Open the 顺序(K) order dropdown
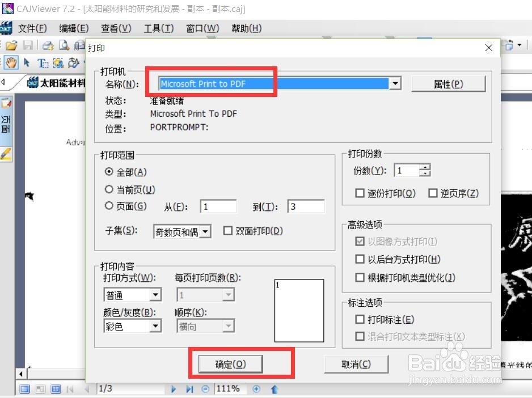 coord(229,326)
